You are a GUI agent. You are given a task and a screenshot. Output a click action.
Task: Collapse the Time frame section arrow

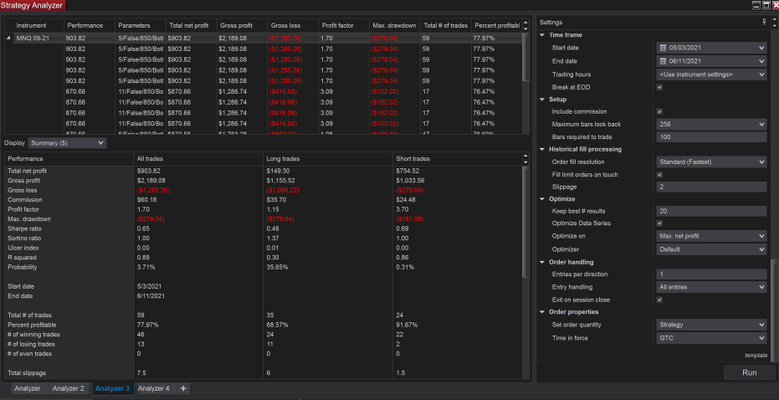(x=543, y=35)
